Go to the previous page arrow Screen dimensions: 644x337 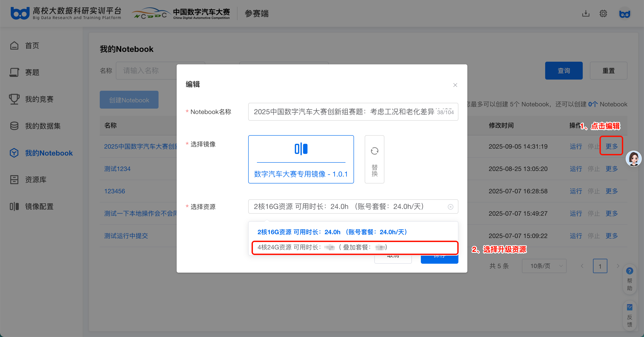[582, 266]
